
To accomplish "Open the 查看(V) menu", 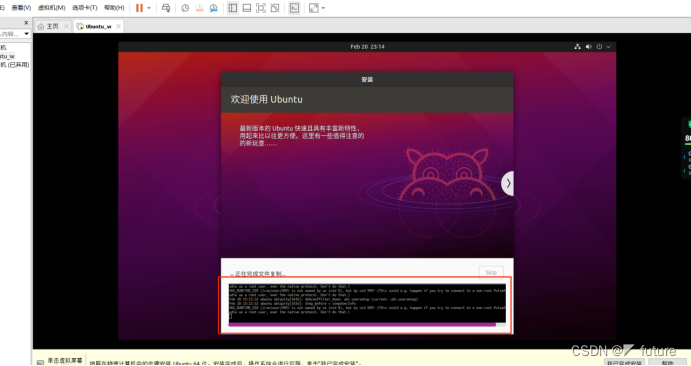I will click(x=21, y=8).
